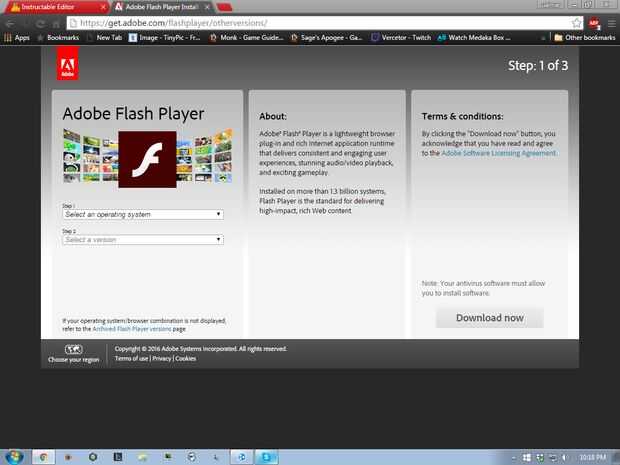Click the clock in system tray
This screenshot has height=465, width=620.
[593, 457]
